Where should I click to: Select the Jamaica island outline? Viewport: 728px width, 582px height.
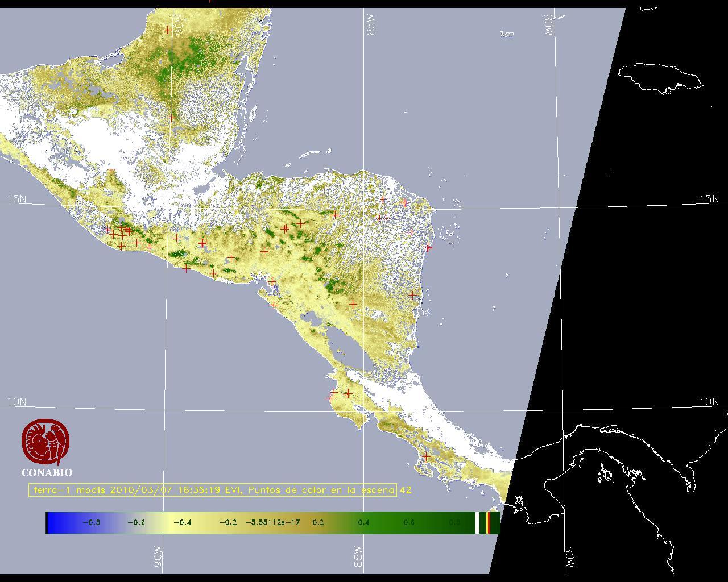[x=660, y=77]
